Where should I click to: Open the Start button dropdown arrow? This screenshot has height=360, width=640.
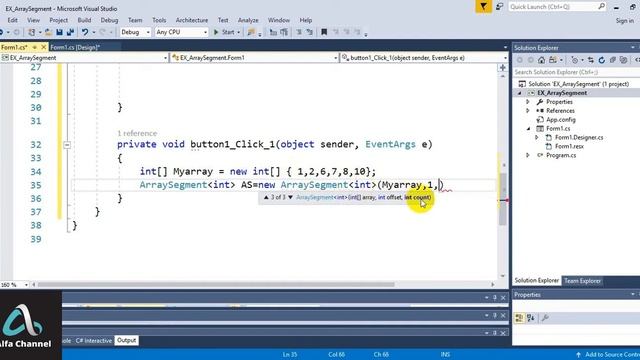tap(238, 32)
